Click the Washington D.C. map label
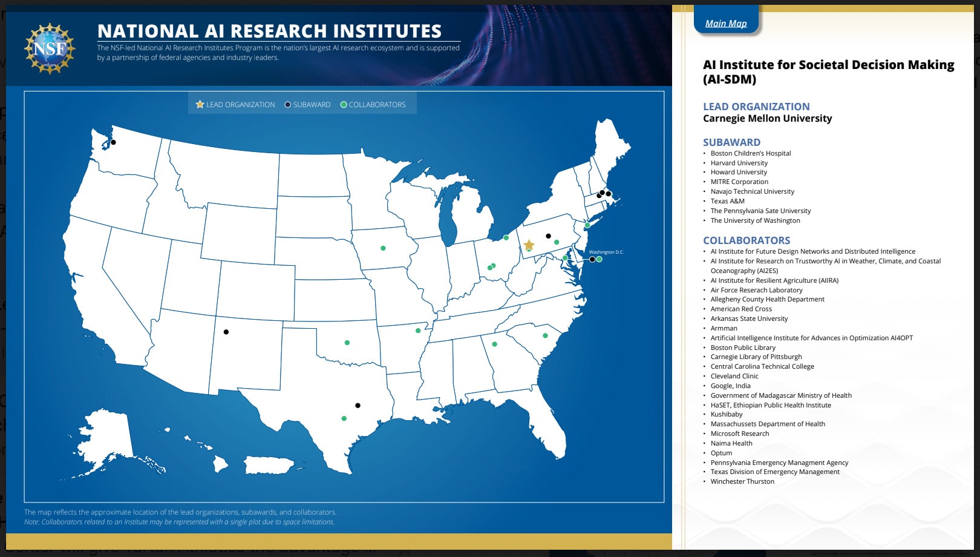 606,252
